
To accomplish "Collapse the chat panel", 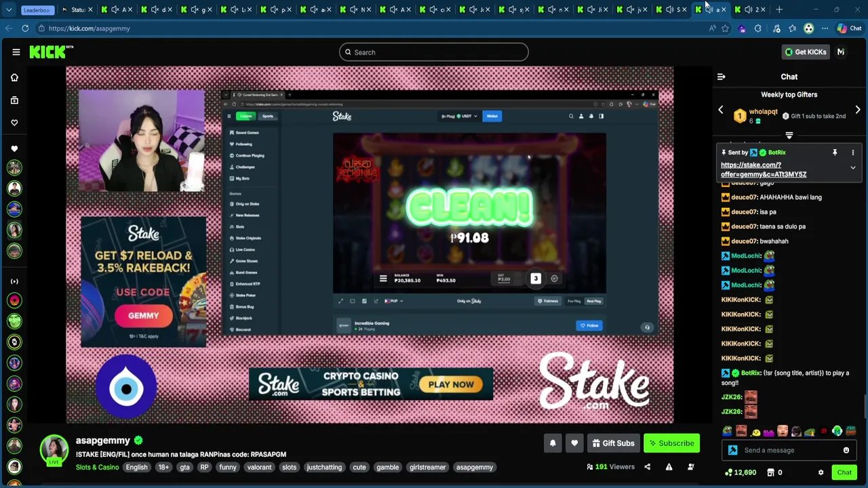I will pyautogui.click(x=722, y=77).
